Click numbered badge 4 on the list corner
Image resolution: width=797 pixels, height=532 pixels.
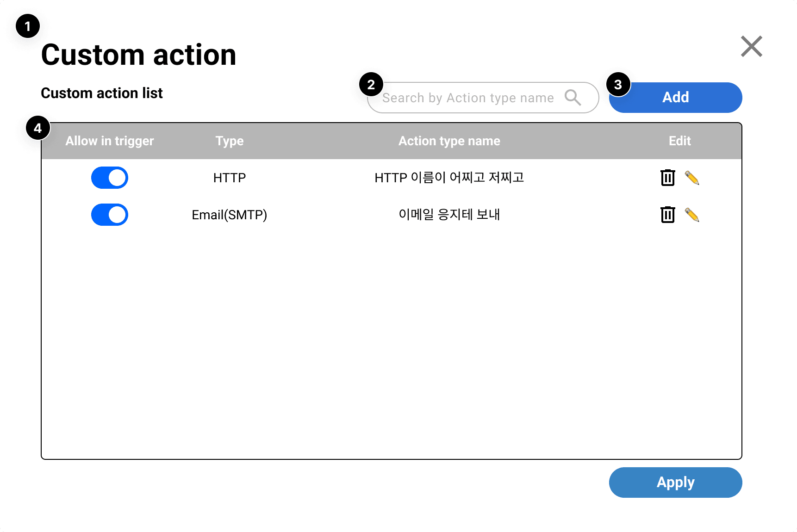(39, 128)
